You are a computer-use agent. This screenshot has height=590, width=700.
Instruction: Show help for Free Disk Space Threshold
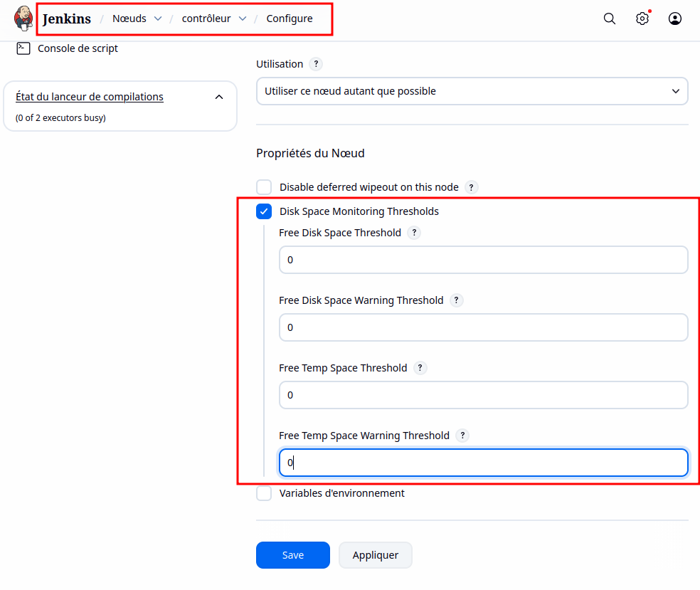coord(414,233)
